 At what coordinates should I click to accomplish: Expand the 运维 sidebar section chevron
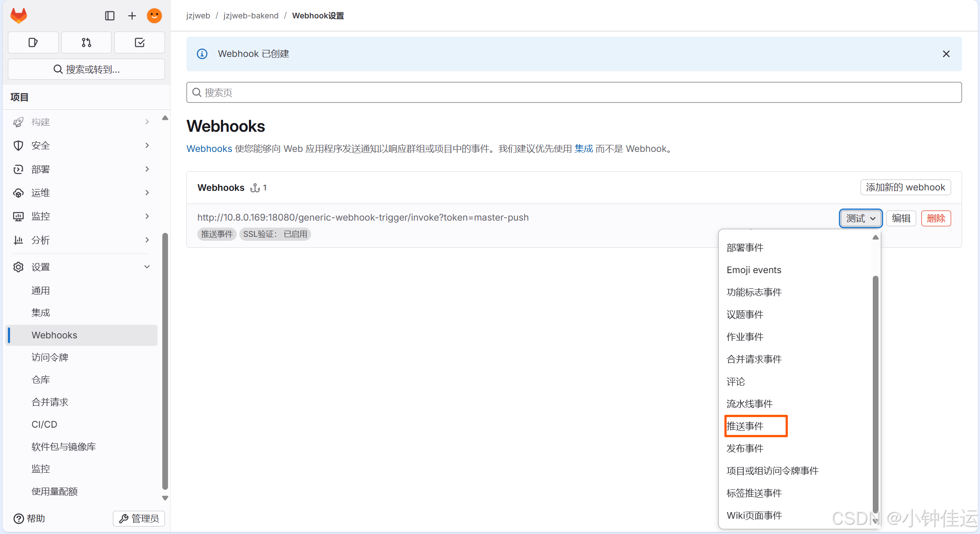tap(147, 193)
